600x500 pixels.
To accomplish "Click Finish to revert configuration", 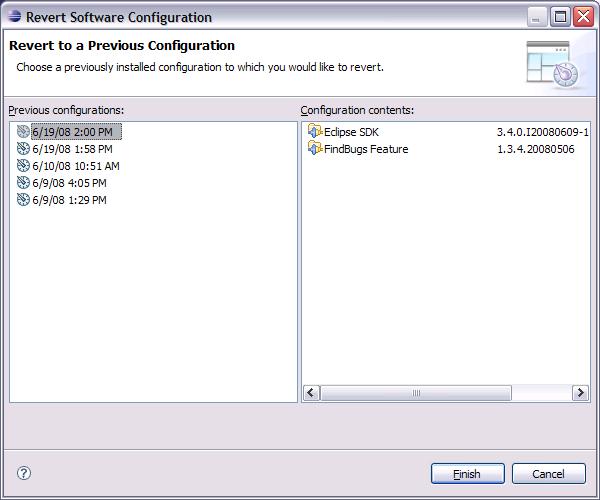I will tap(467, 474).
